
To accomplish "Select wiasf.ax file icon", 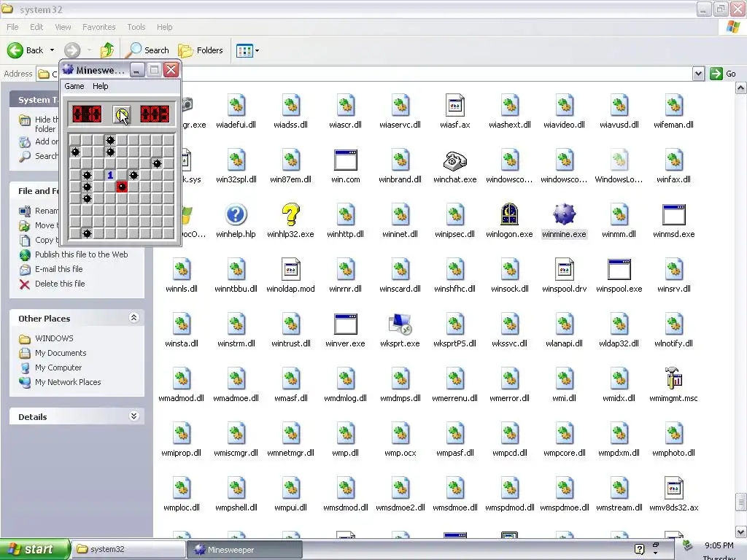I will pos(455,105).
